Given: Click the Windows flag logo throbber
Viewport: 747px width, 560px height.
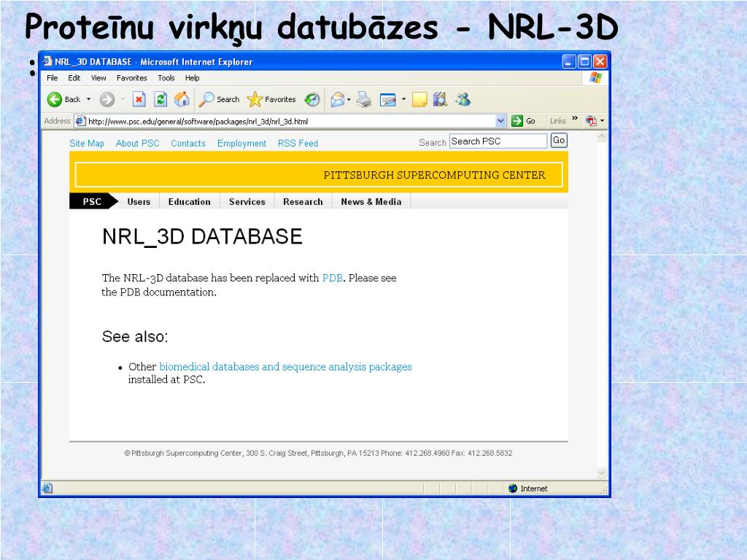Looking at the screenshot, I should (595, 77).
